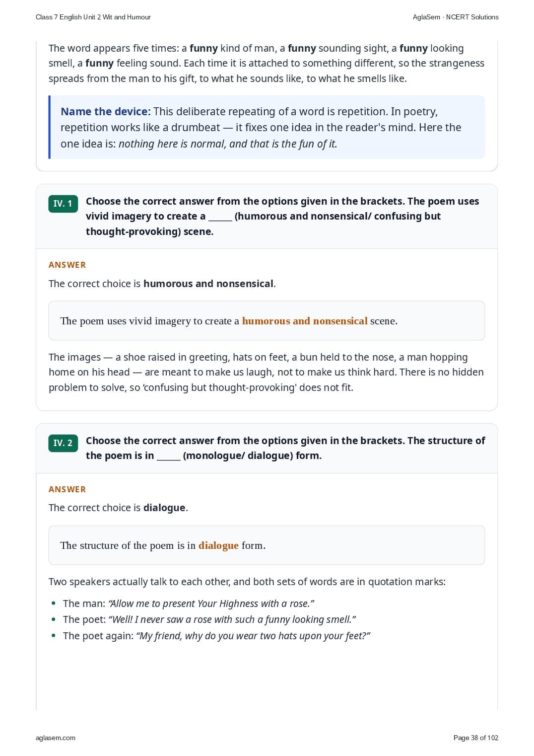Click the Page 38 of 102 indicator
534x756 pixels.
click(x=475, y=738)
